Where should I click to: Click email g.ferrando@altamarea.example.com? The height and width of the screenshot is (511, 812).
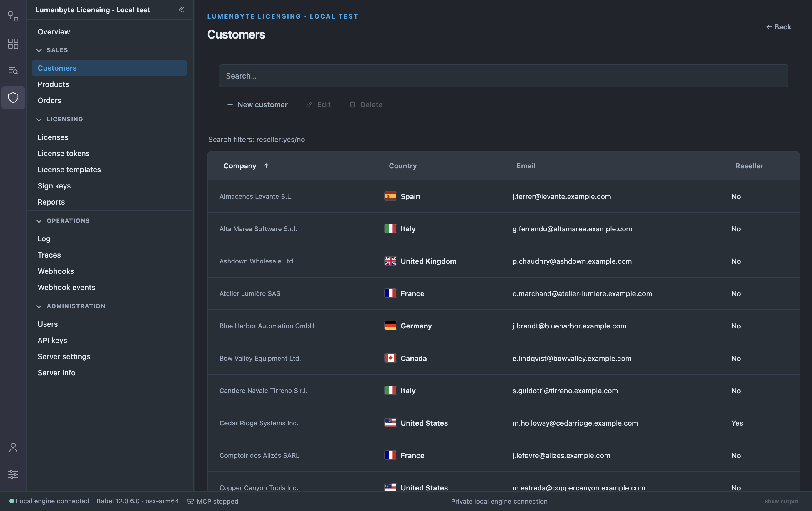tap(572, 229)
